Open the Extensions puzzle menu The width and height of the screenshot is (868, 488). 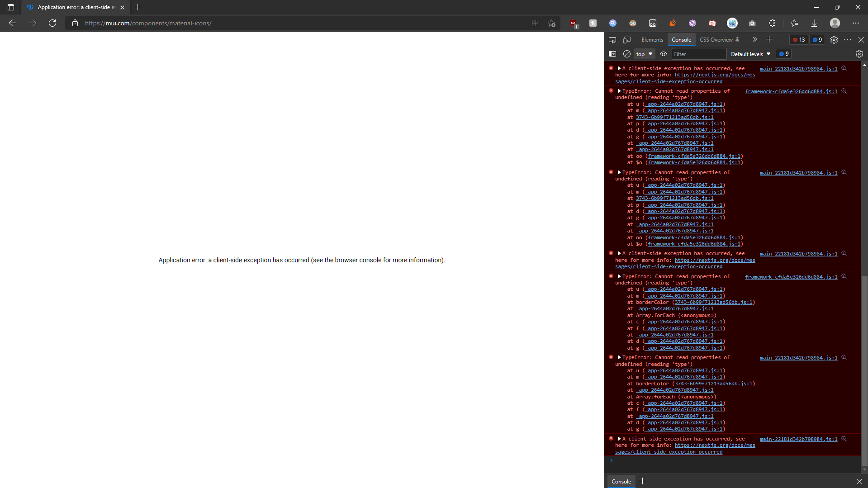[773, 23]
